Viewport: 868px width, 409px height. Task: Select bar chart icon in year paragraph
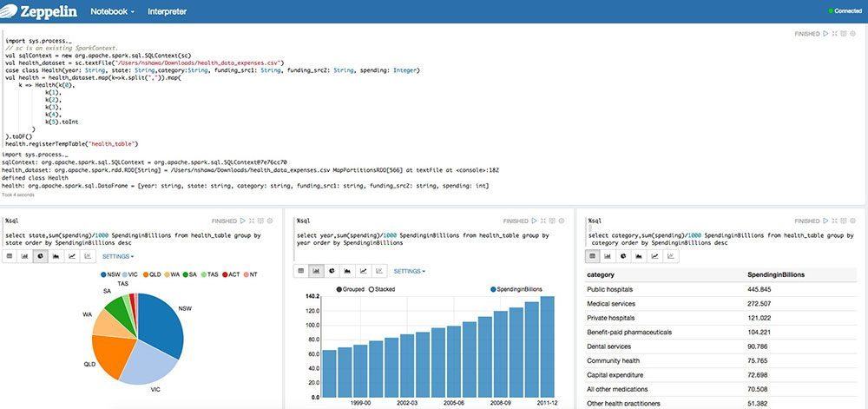(317, 271)
